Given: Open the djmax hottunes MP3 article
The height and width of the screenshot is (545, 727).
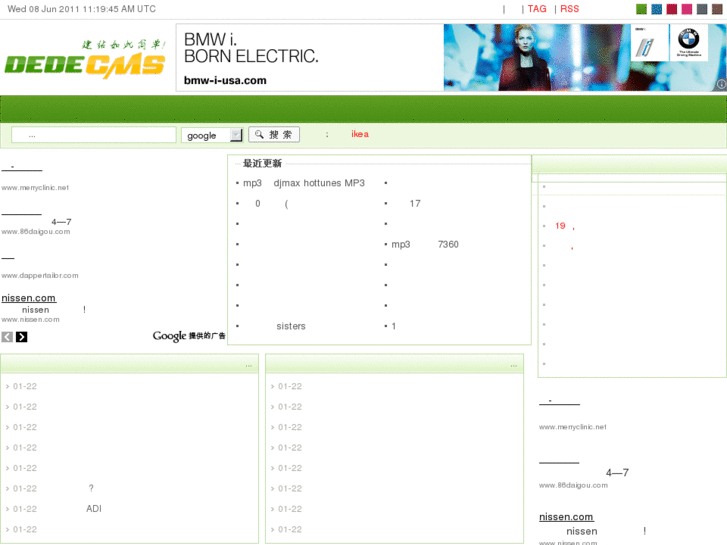Looking at the screenshot, I should click(x=304, y=183).
